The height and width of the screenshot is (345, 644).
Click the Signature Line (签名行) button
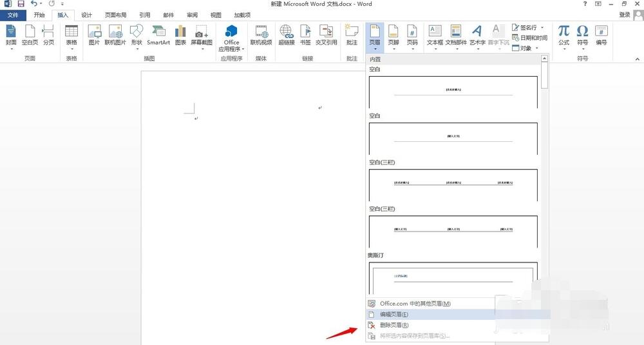pos(524,28)
